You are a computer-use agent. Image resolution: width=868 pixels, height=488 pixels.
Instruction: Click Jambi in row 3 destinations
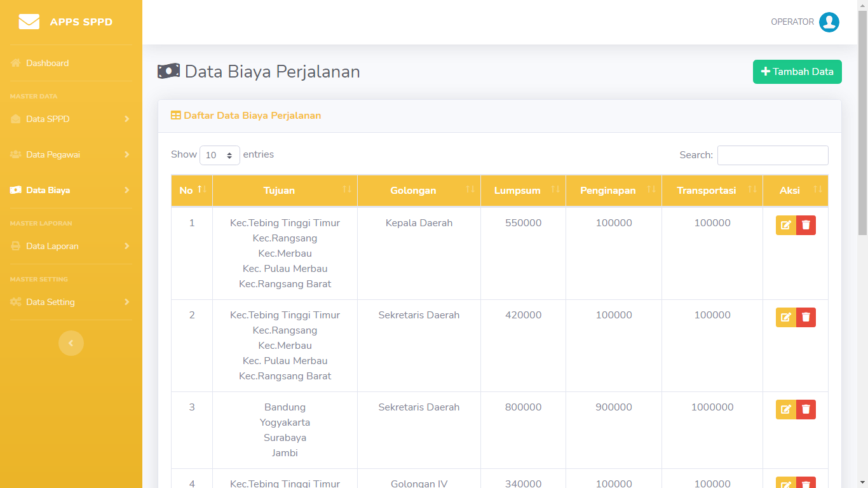pos(285,453)
